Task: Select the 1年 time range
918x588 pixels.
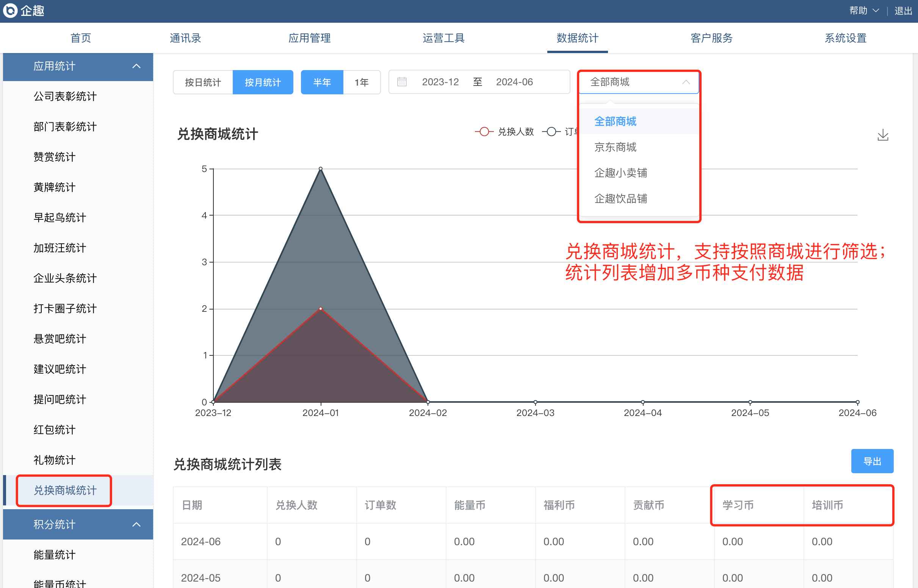Action: 361,82
